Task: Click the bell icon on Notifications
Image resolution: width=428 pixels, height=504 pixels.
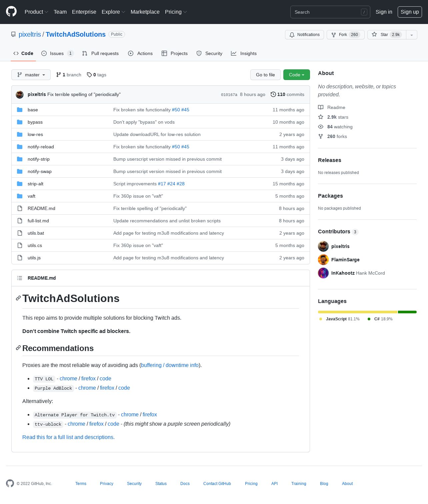Action: 292,35
